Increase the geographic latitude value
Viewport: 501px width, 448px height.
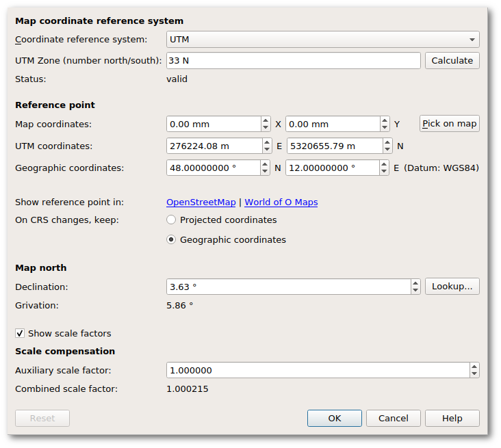265,164
